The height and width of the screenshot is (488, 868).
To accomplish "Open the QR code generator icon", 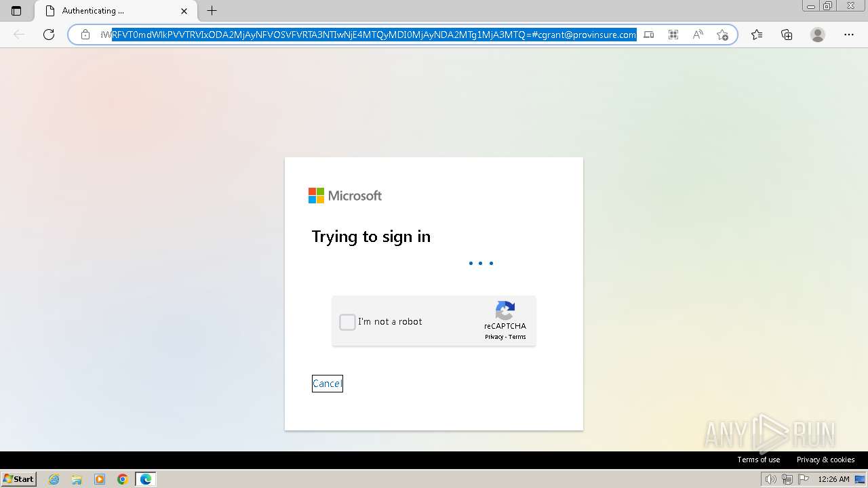I will tap(673, 35).
